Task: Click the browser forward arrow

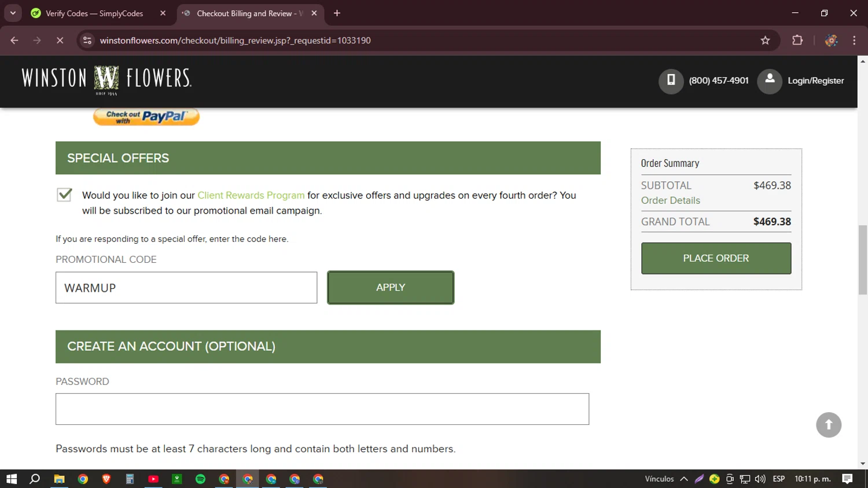Action: click(37, 41)
